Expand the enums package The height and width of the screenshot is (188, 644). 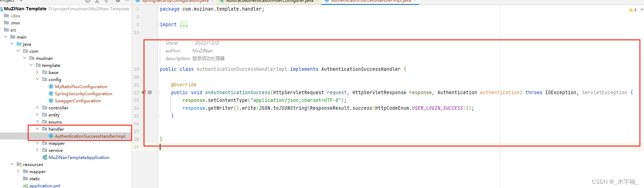click(38, 122)
